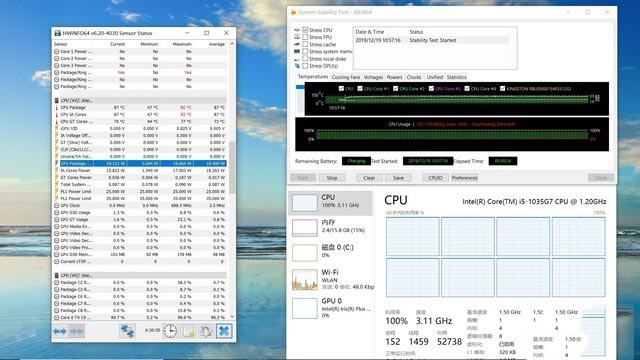Click HWiNFO scrollbar down arrow

coord(232,316)
